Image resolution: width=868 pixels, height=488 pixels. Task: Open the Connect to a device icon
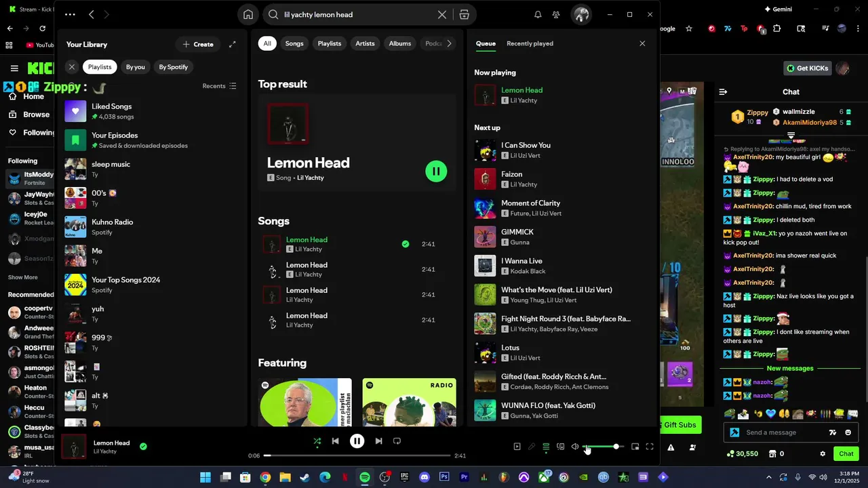(560, 447)
